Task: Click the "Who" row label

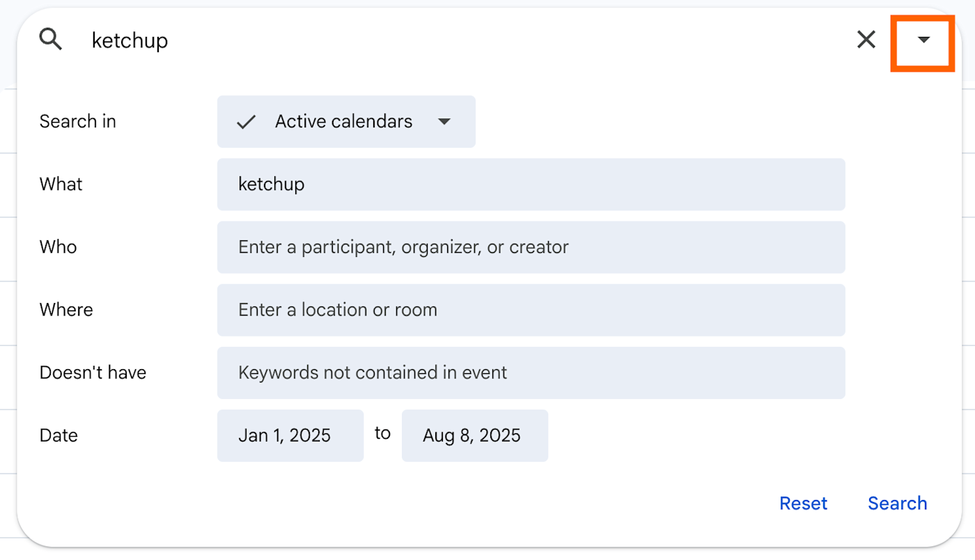Action: point(58,247)
